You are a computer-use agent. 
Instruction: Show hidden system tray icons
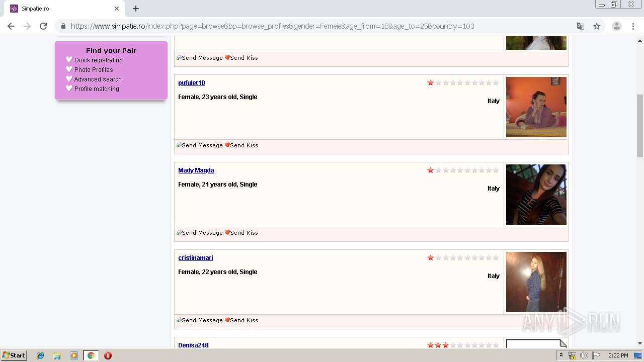point(561,355)
